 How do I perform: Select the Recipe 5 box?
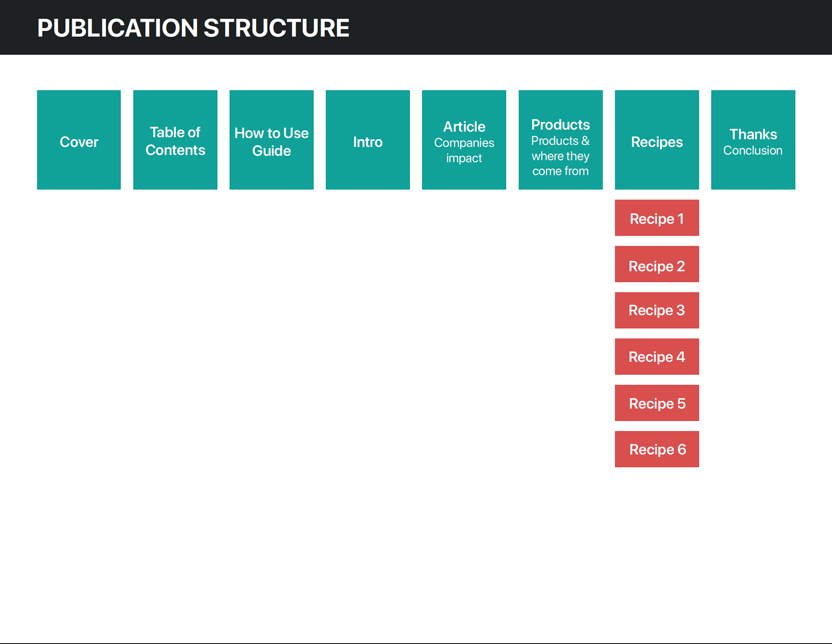[656, 403]
